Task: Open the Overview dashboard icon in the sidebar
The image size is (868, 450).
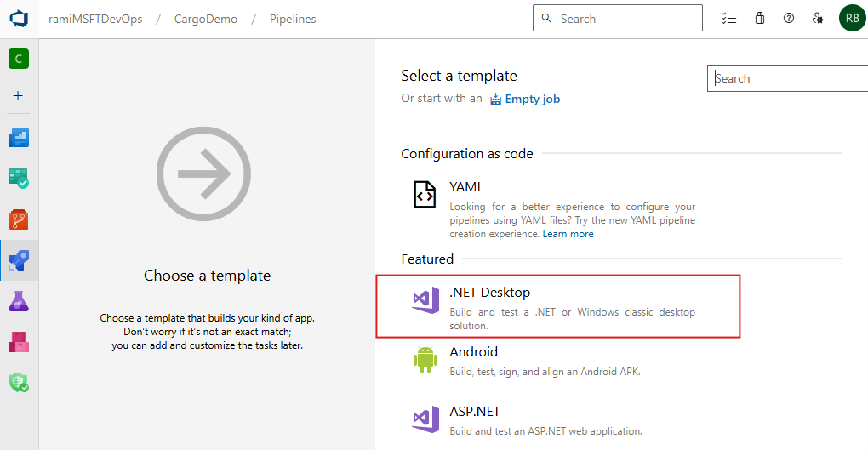Action: pyautogui.click(x=19, y=138)
